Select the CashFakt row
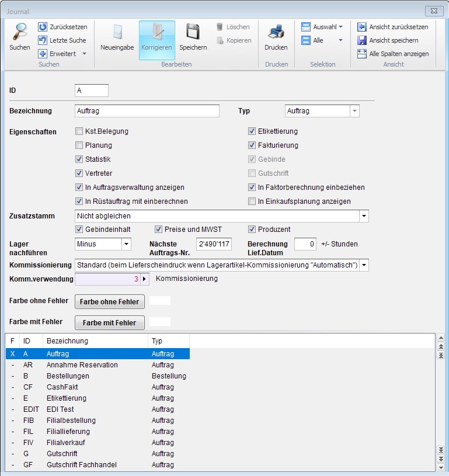The image size is (449, 476). pyautogui.click(x=98, y=387)
